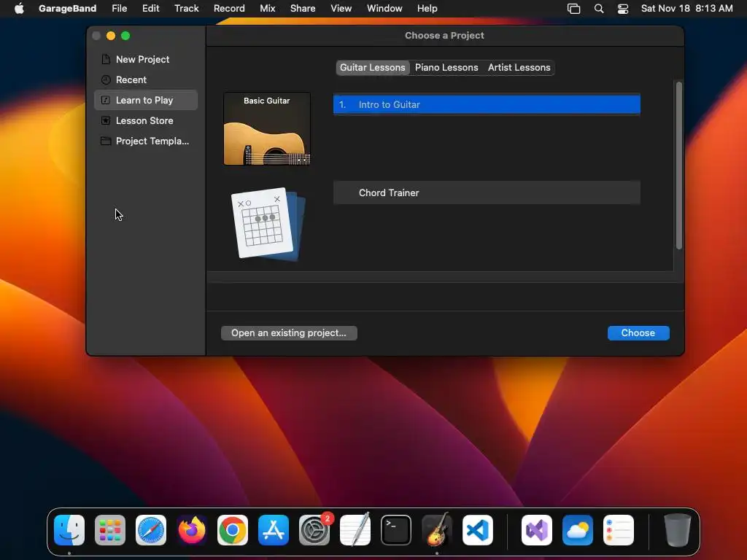Open the GarageBand application menu
Image resolution: width=747 pixels, height=560 pixels.
[67, 9]
